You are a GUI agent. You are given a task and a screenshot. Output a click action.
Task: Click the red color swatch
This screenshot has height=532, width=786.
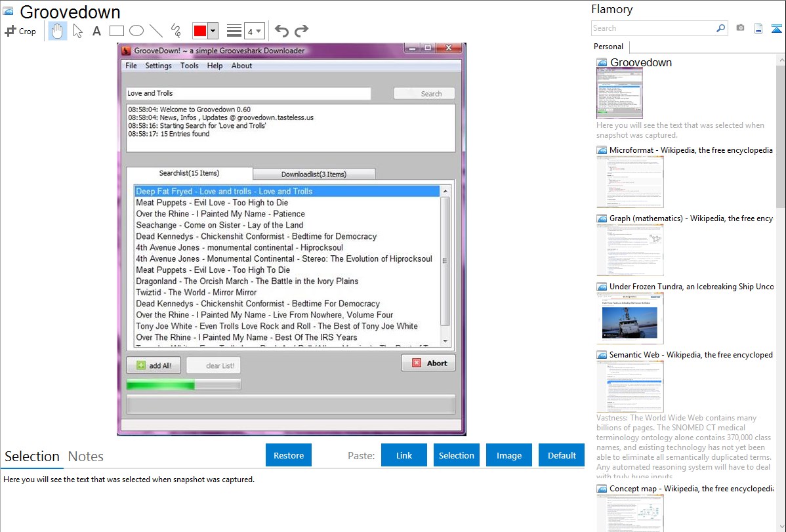point(199,31)
